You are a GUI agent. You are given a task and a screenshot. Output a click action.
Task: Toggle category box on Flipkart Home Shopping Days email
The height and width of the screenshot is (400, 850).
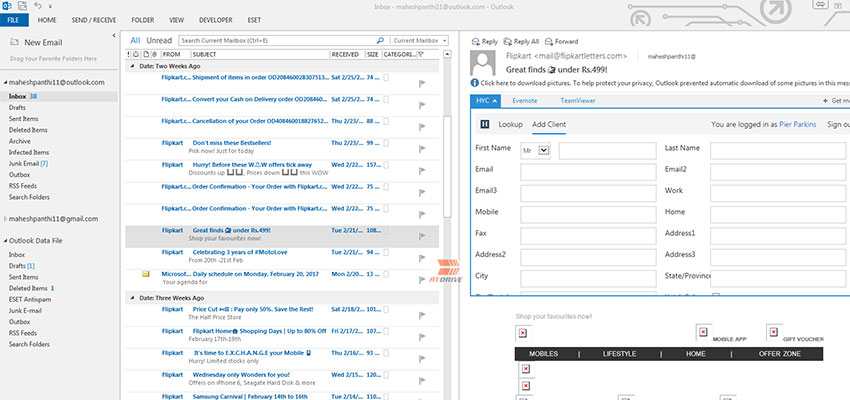pyautogui.click(x=386, y=331)
